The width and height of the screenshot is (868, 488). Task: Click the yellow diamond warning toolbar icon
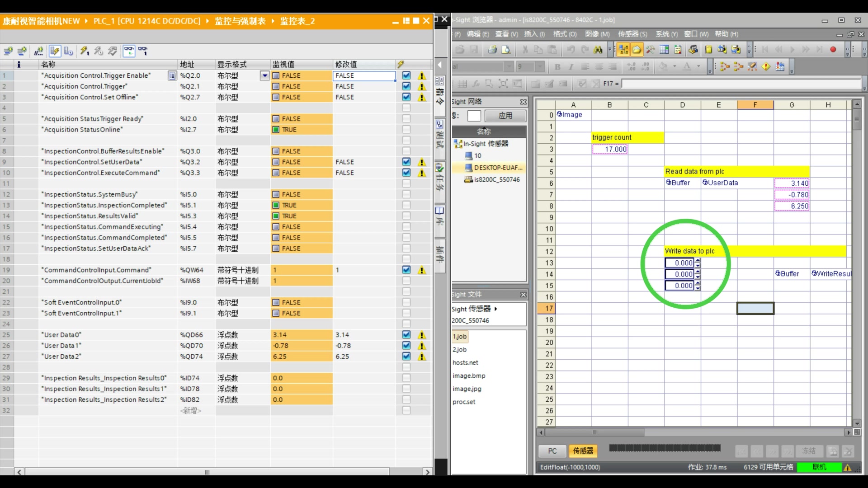click(766, 67)
